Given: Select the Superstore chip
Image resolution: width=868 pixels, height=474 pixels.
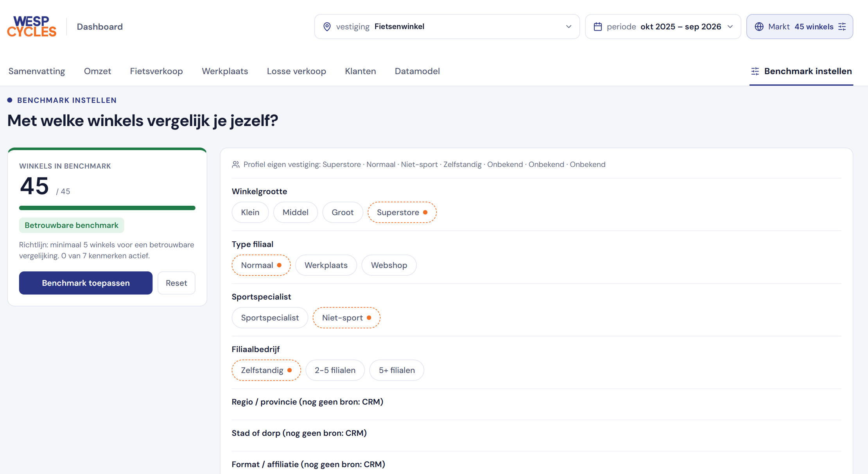Looking at the screenshot, I should click(402, 212).
